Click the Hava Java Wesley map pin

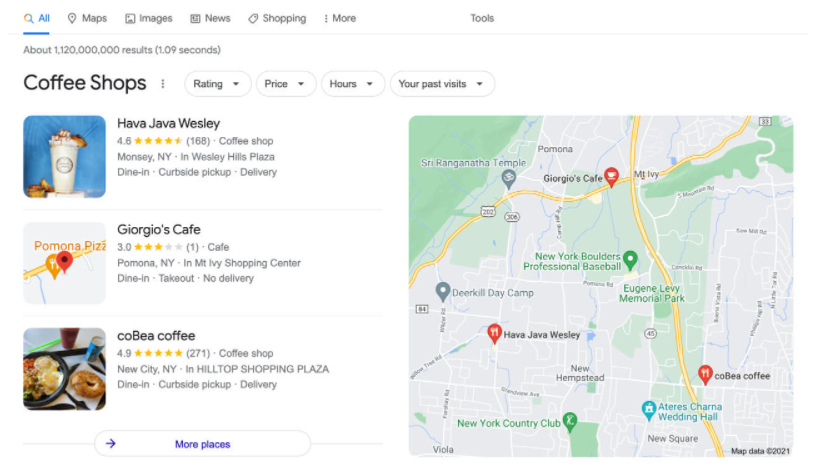tap(493, 334)
